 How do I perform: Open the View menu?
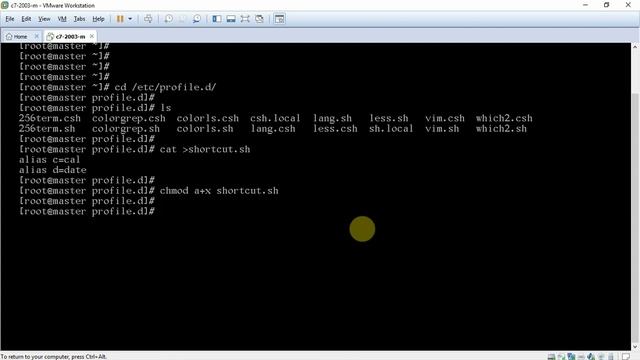pyautogui.click(x=44, y=19)
